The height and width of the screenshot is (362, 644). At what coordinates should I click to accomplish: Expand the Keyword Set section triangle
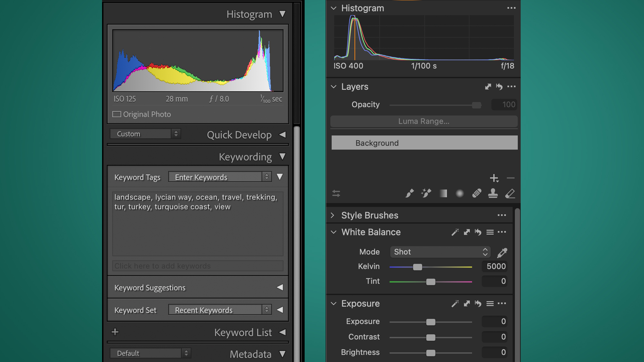[x=280, y=310]
